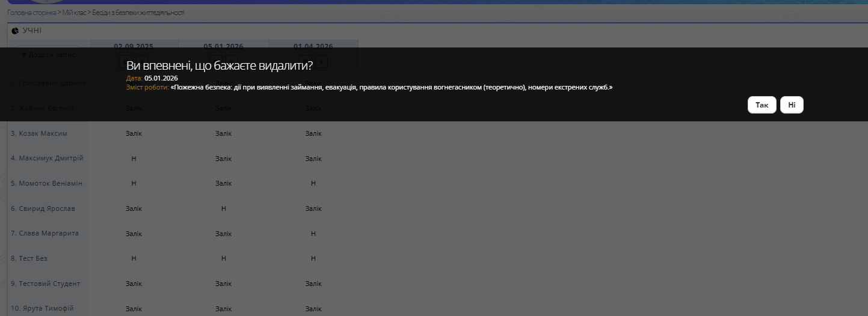Click the red delete icon under 02.09.2025
The width and height of the screenshot is (868, 316).
tap(141, 61)
